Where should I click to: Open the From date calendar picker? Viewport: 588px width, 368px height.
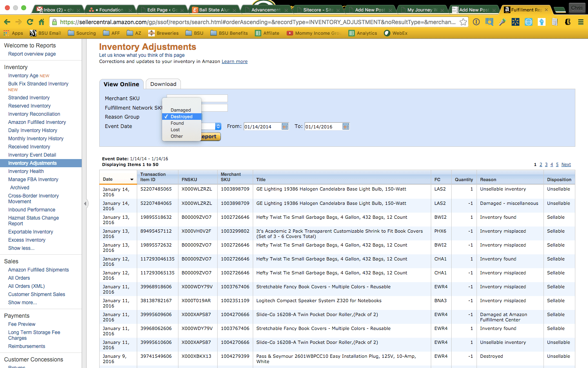[285, 126]
